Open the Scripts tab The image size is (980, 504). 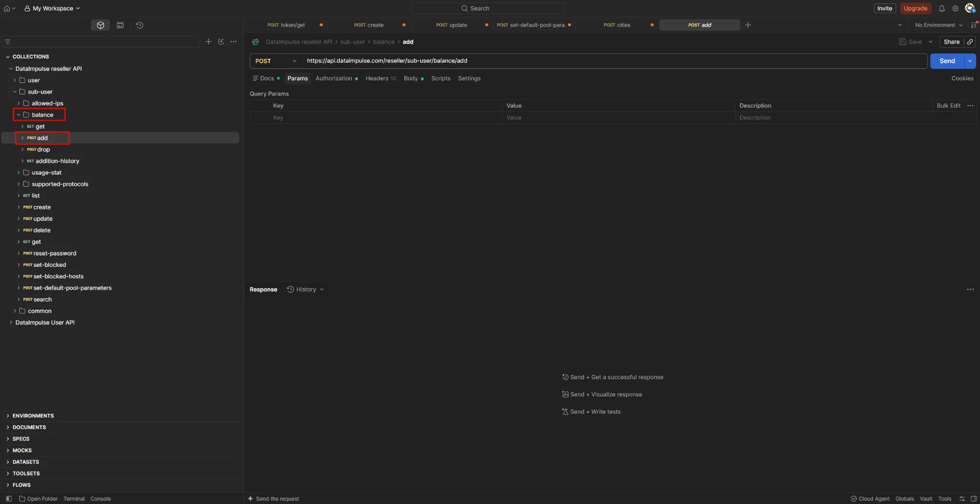[x=441, y=78]
